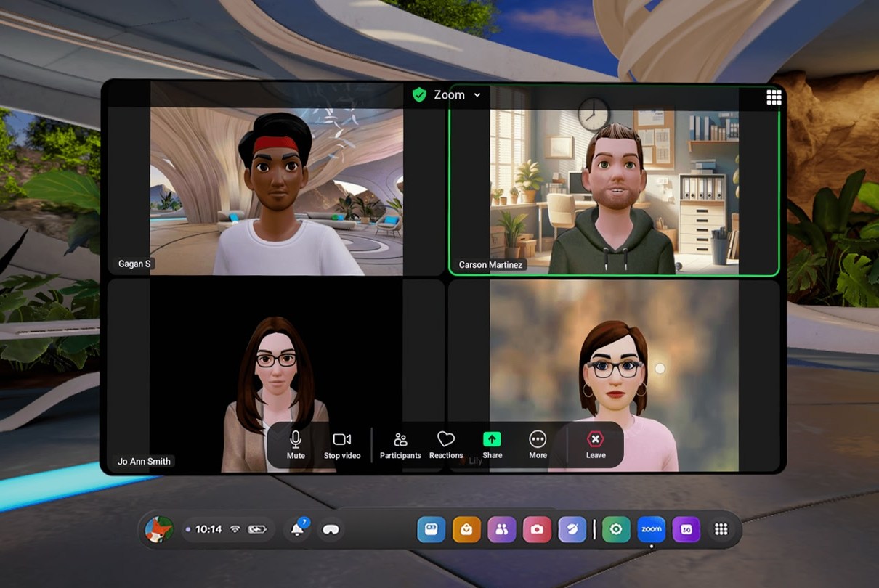Viewport: 879px width, 588px height.
Task: Open the Meta Quest Store icon
Action: [466, 529]
